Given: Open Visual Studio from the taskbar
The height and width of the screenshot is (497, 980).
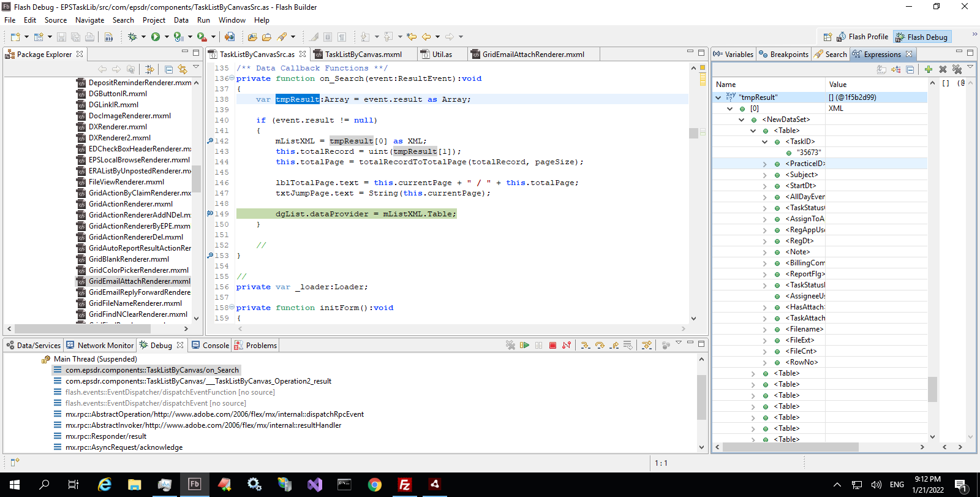Looking at the screenshot, I should [315, 484].
